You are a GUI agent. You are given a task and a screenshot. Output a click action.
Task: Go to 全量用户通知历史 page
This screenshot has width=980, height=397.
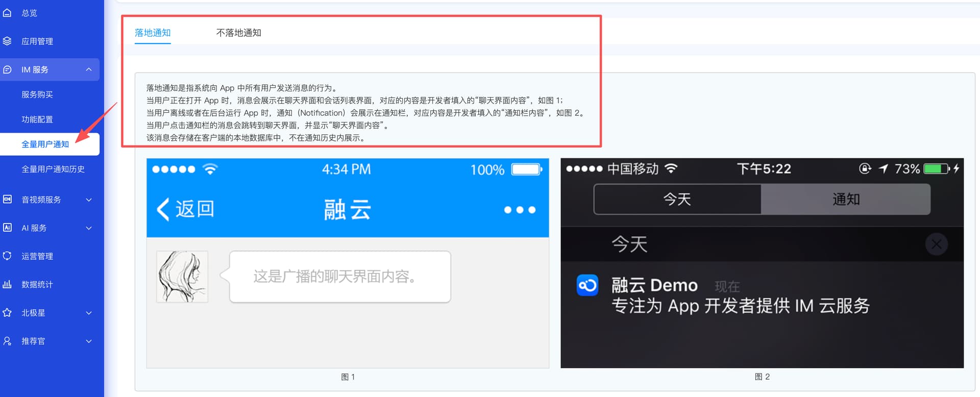pyautogui.click(x=53, y=169)
